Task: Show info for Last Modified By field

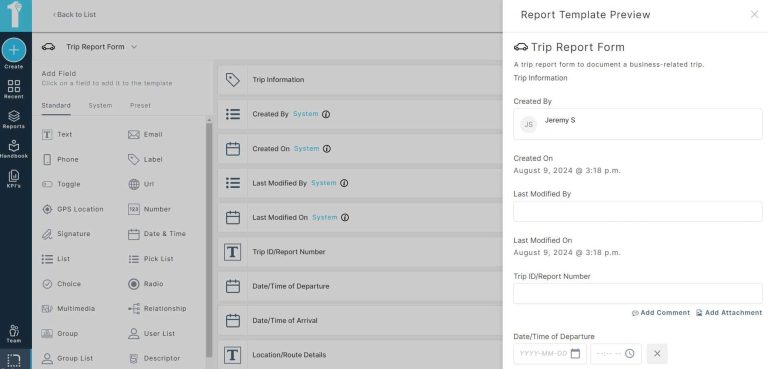Action: pyautogui.click(x=344, y=183)
